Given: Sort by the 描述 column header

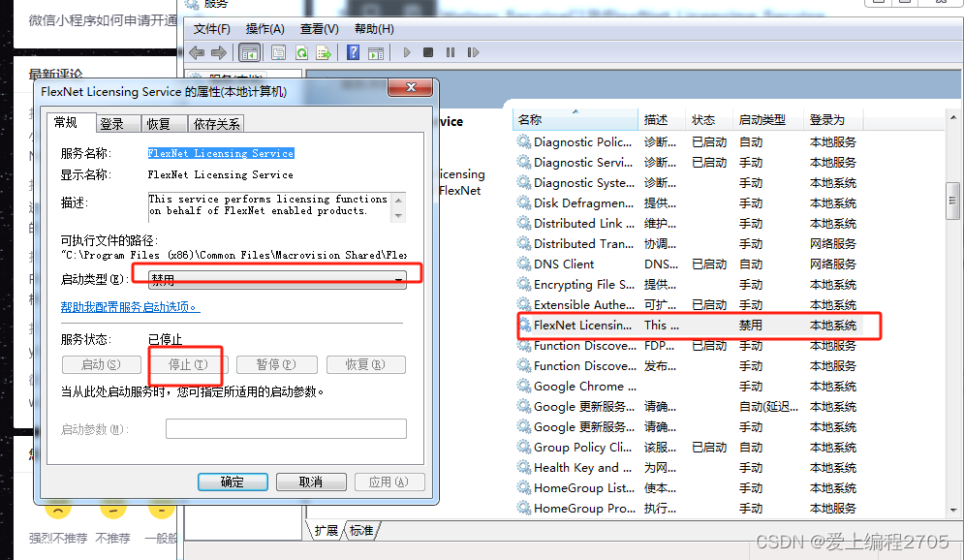Looking at the screenshot, I should [x=662, y=120].
